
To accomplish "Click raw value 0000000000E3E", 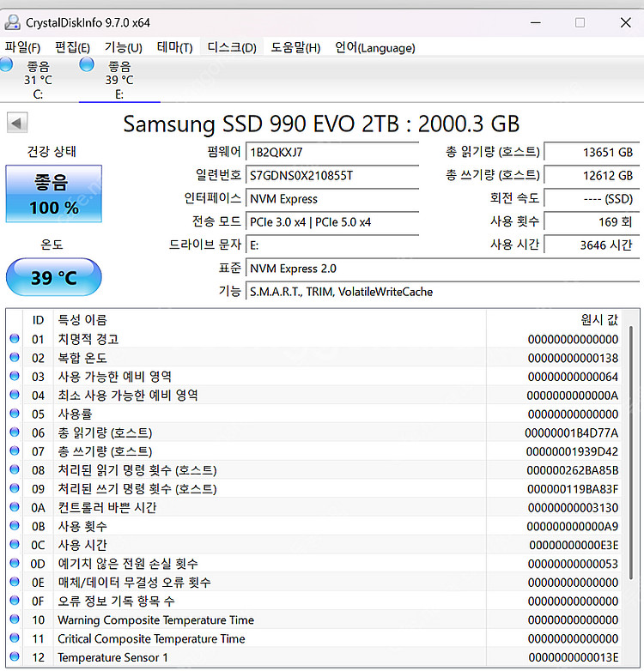I will pyautogui.click(x=574, y=545).
